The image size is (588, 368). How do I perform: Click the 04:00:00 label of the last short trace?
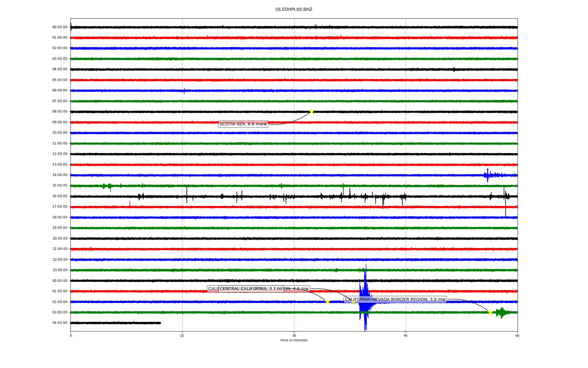point(60,323)
